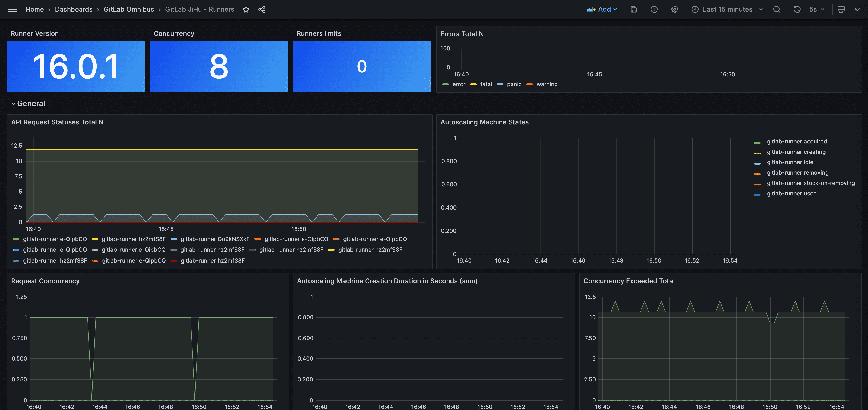Click gitlab-runner acquired color swatch
This screenshot has height=410, width=868.
[757, 143]
